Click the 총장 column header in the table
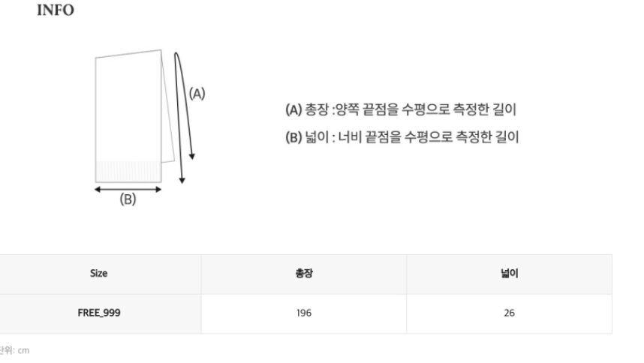 (x=304, y=274)
